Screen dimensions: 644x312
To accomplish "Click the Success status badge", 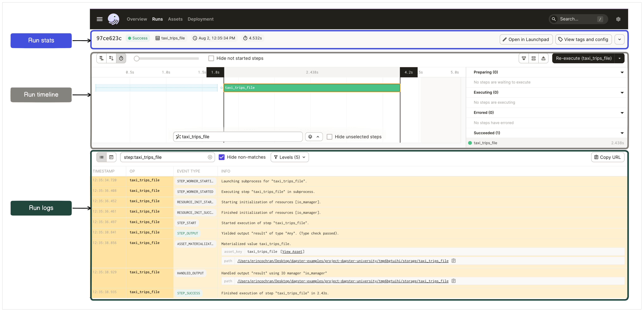I will point(137,38).
